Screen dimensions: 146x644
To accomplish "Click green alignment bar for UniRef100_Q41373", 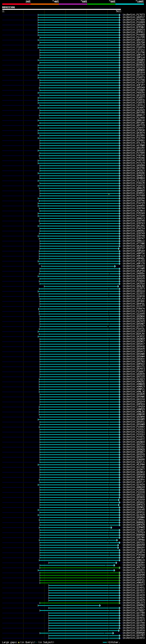I will pos(80,603).
